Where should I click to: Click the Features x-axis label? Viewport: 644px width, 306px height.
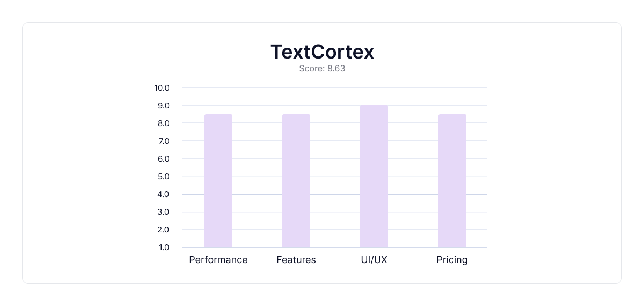[x=296, y=260]
